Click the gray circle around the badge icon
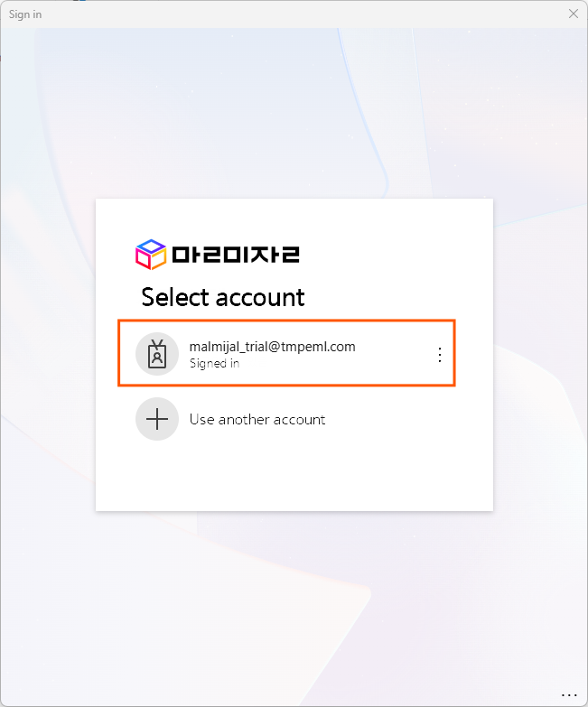 [157, 354]
